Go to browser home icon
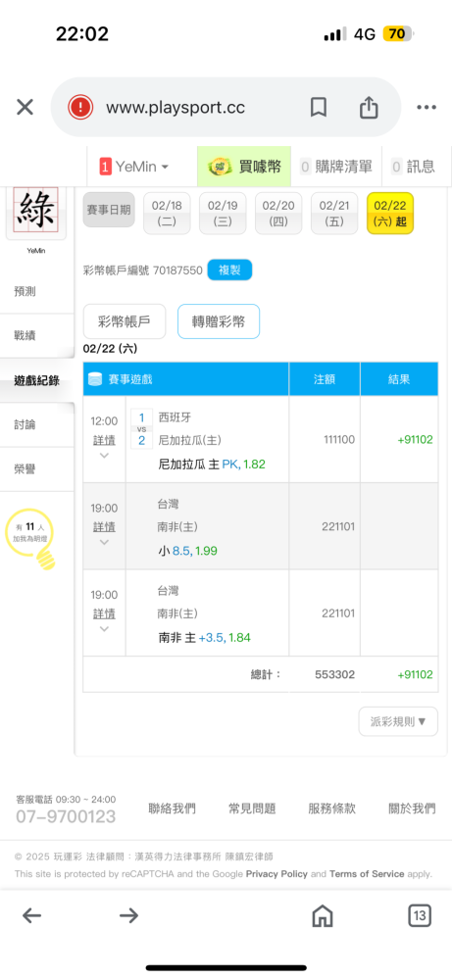 [x=322, y=915]
